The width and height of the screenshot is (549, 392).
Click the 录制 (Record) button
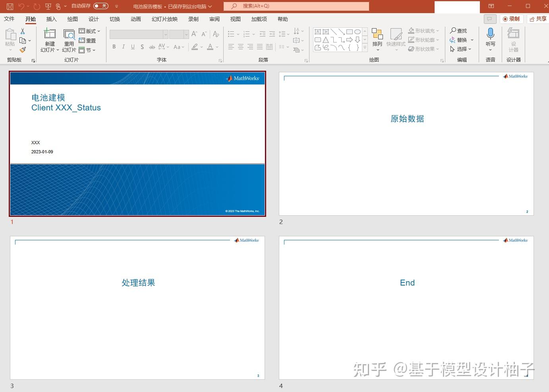[x=511, y=18]
